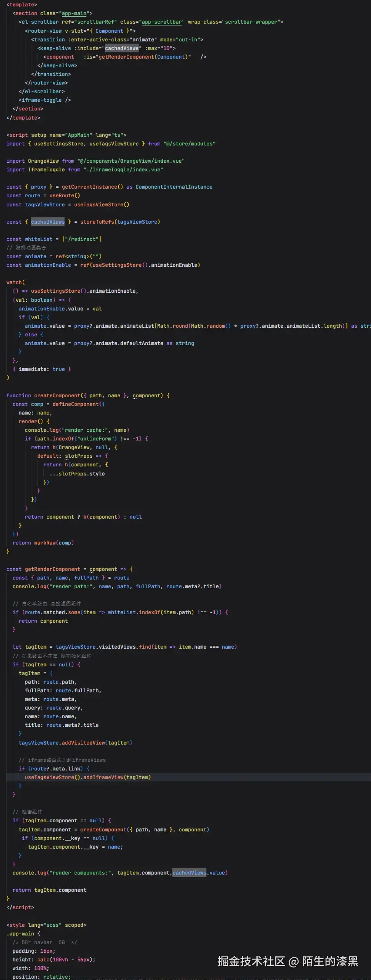371x980 pixels.
Task: Click cachedViews.value in the last console.log
Action: point(199,873)
